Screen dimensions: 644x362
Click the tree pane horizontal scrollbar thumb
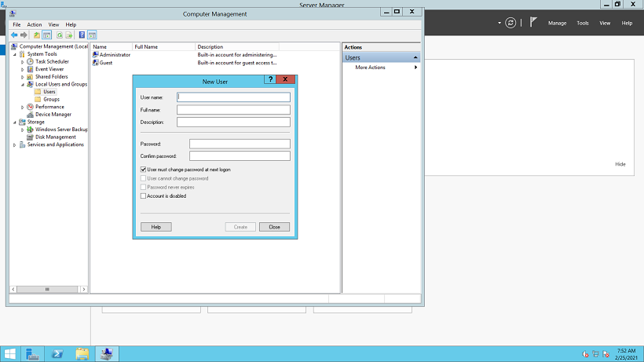[x=47, y=289]
